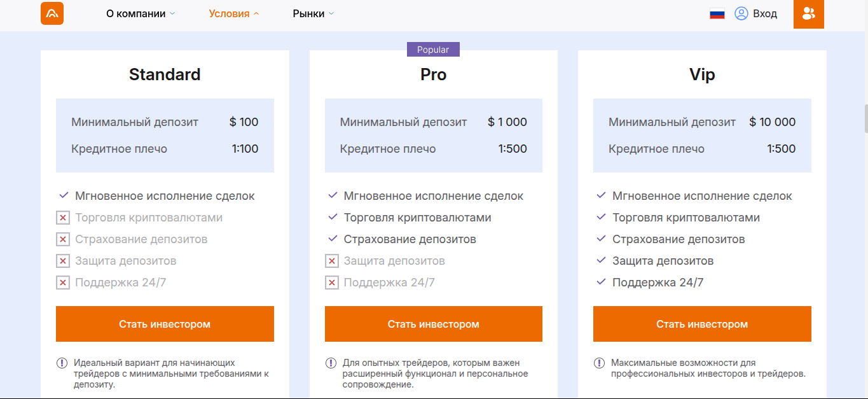Click the orange users icon button
868x399 pixels.
(808, 13)
